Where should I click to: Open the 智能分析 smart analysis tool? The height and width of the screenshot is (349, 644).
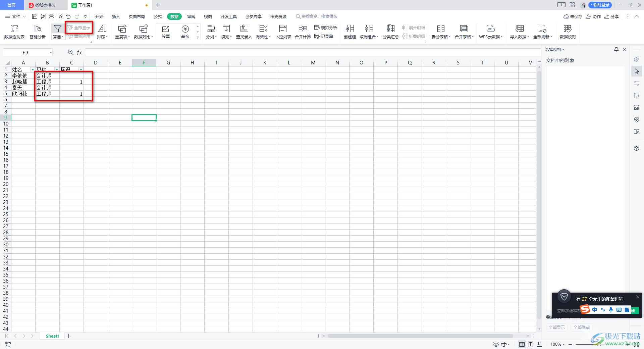38,32
